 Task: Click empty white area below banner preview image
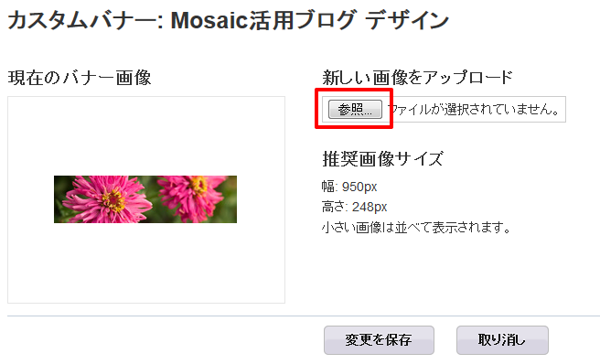tap(146, 263)
